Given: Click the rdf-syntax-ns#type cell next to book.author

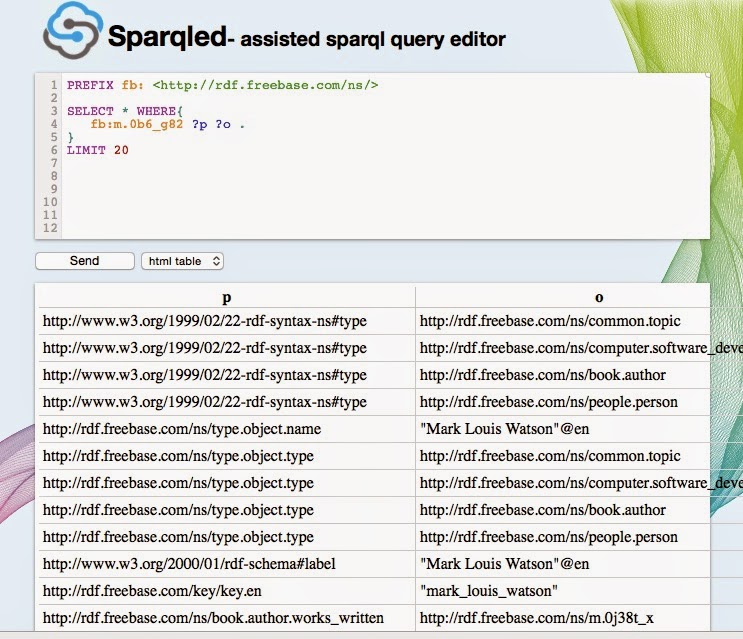Looking at the screenshot, I should pos(227,375).
